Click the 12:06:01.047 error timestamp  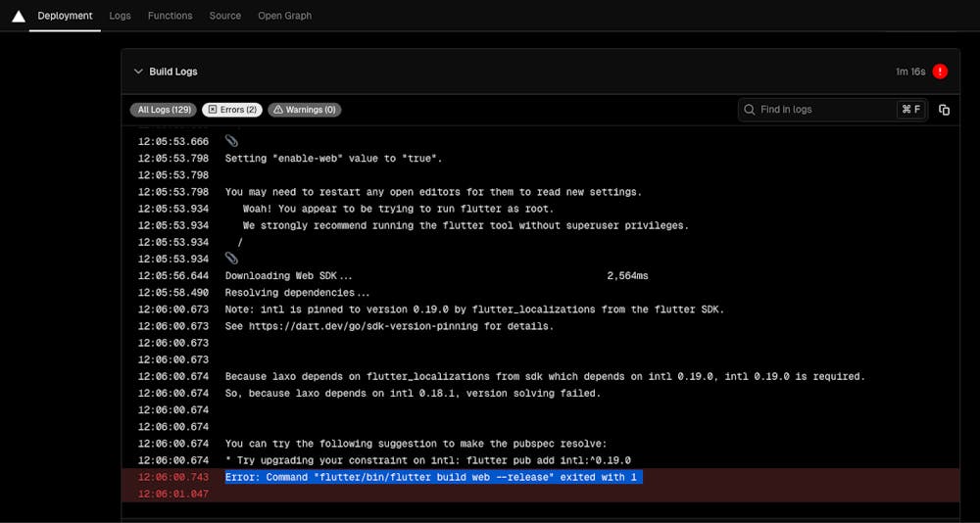[173, 495]
